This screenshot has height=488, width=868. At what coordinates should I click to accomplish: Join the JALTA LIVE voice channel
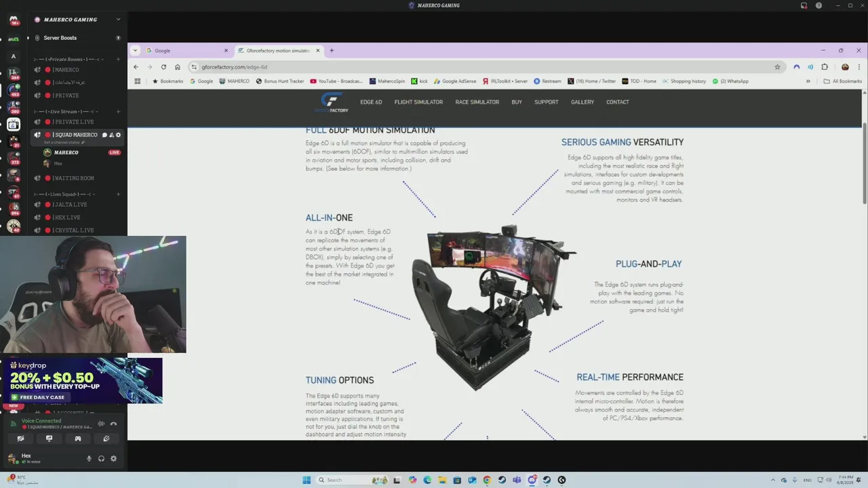[x=70, y=205]
